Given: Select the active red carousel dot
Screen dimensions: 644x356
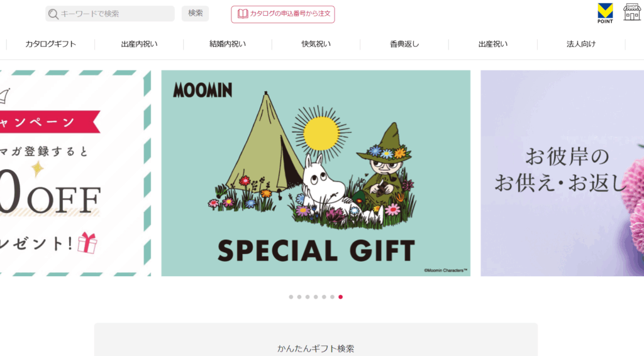Looking at the screenshot, I should pos(340,297).
